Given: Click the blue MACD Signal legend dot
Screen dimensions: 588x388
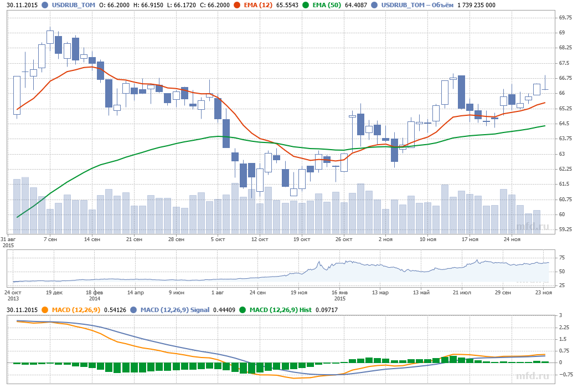Looking at the screenshot, I should tap(136, 310).
